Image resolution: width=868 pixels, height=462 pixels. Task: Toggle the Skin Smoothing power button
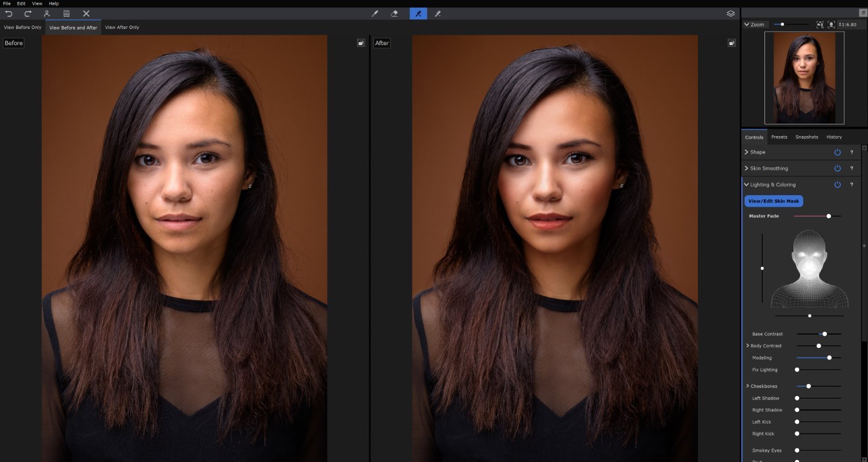pyautogui.click(x=837, y=168)
